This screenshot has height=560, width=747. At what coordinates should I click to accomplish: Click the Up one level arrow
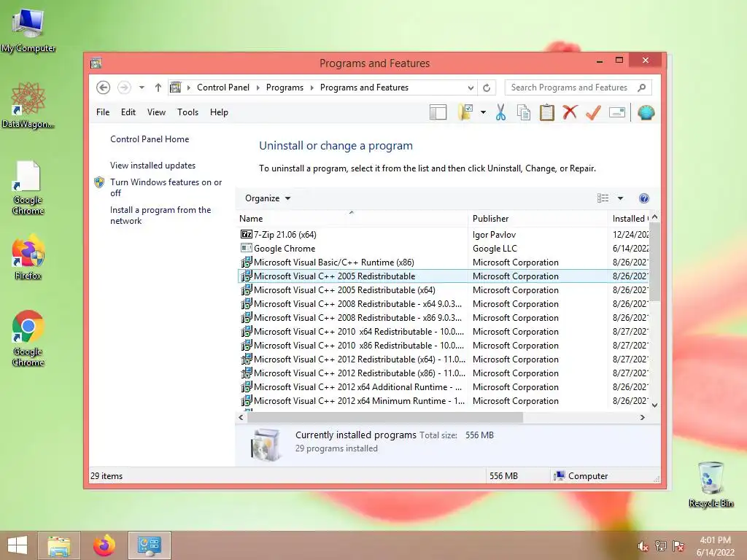(x=158, y=87)
